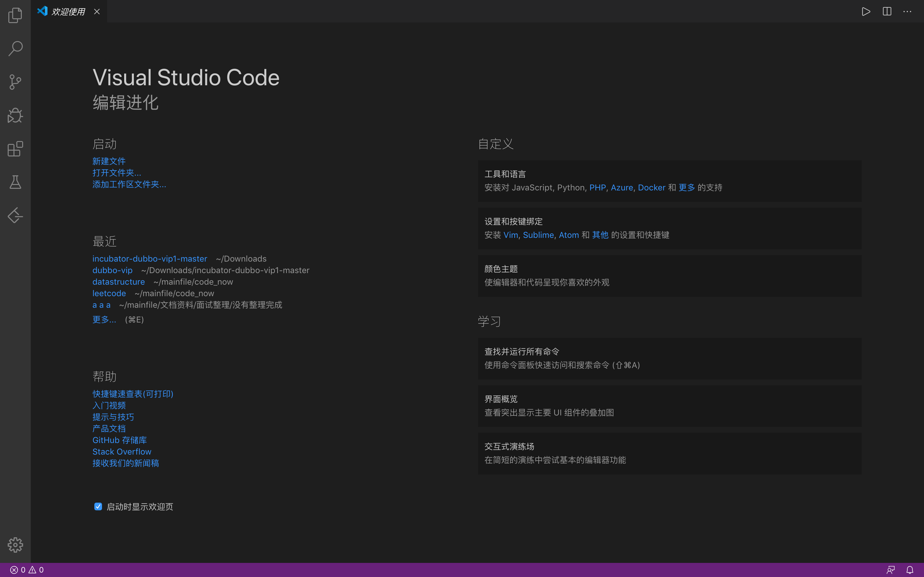Click 入门视频 help menu item
Screen dimensions: 924x577
109,405
